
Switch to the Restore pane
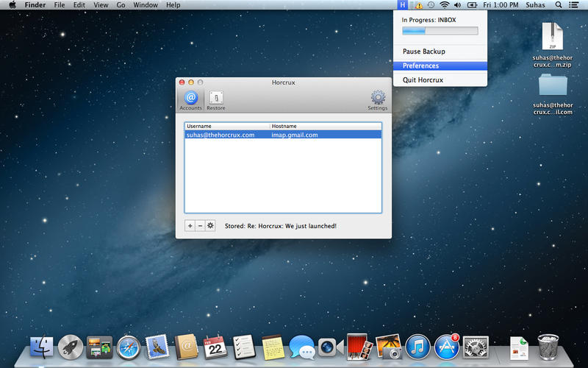215,99
